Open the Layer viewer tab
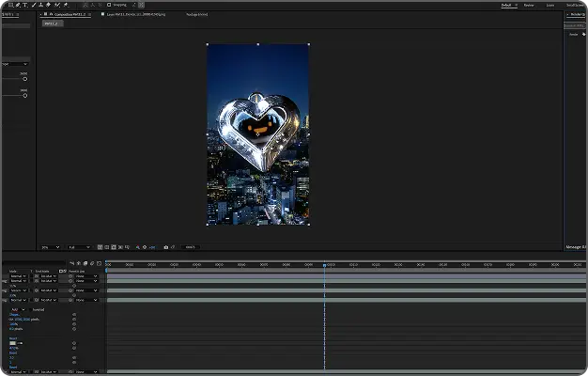588x376 pixels. [136, 14]
